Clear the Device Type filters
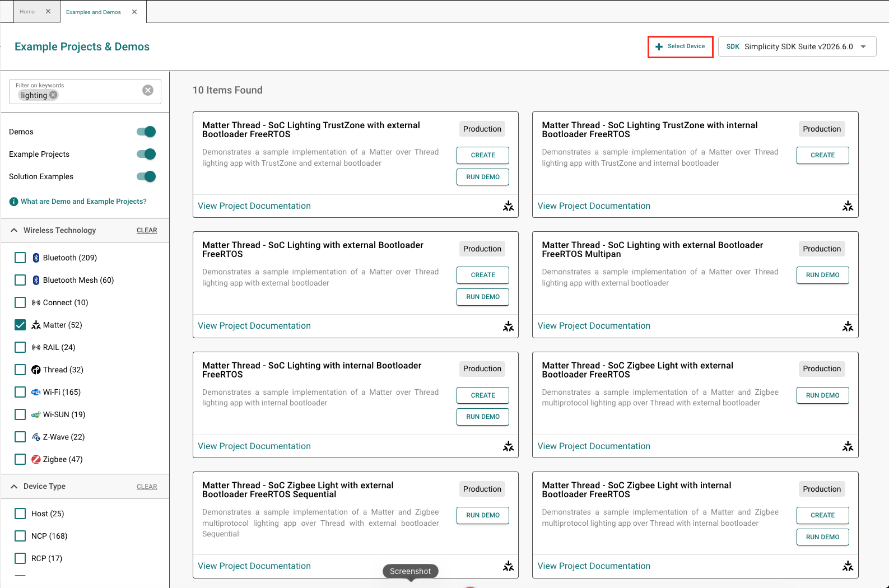889x588 pixels. (x=147, y=487)
